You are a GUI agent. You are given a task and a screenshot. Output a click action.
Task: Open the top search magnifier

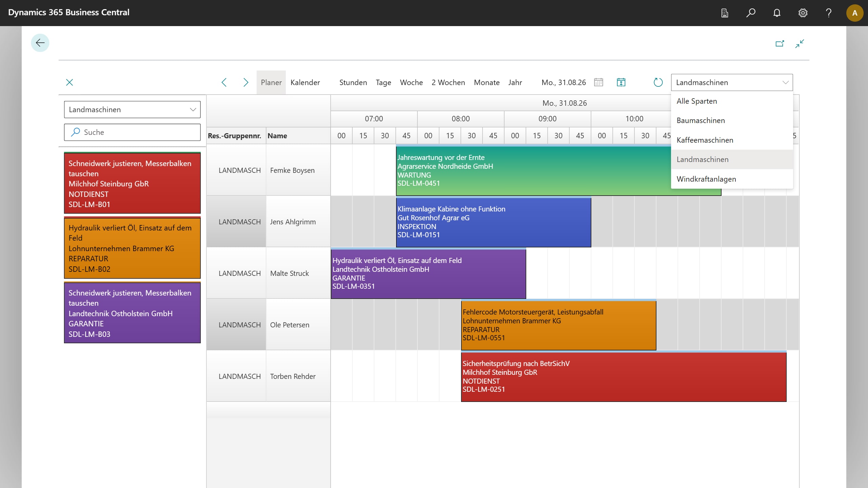coord(751,13)
